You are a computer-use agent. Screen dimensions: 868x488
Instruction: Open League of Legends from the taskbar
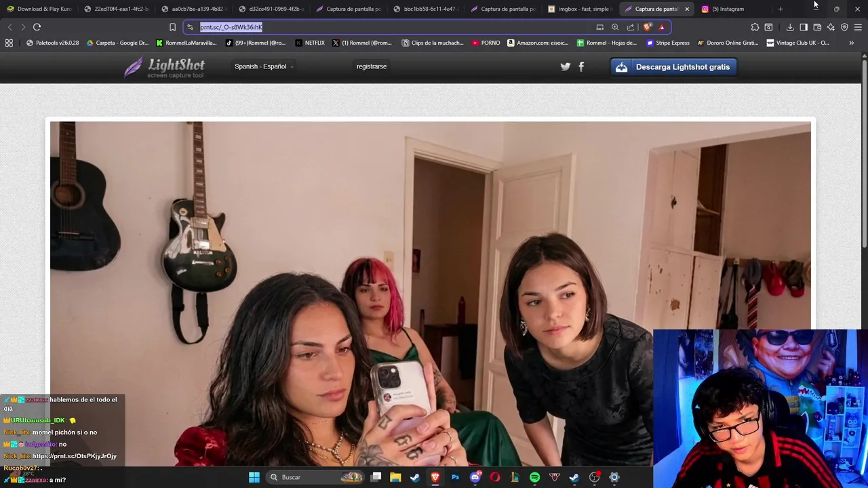tap(515, 477)
